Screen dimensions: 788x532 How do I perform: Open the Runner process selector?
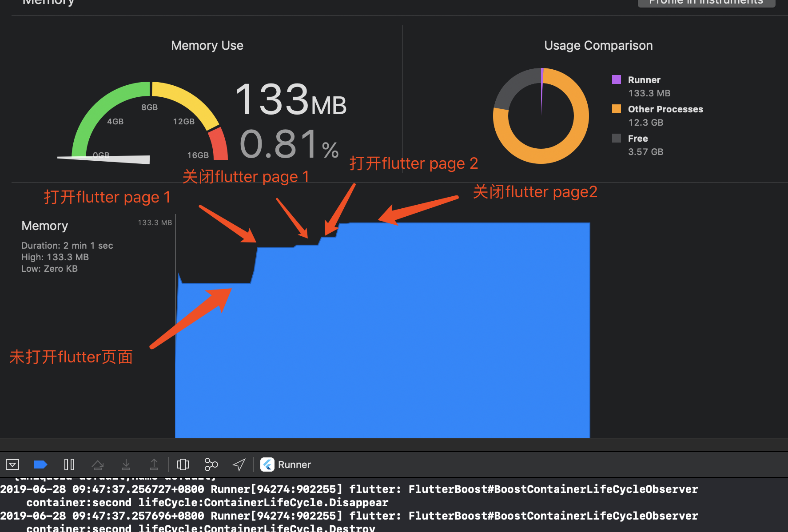coord(295,465)
